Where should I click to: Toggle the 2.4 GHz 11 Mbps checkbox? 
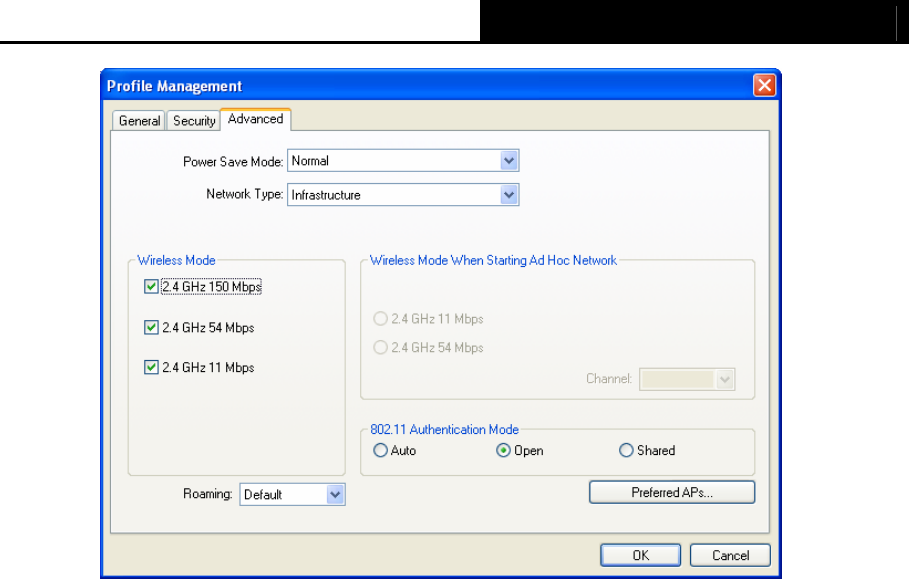pos(151,367)
